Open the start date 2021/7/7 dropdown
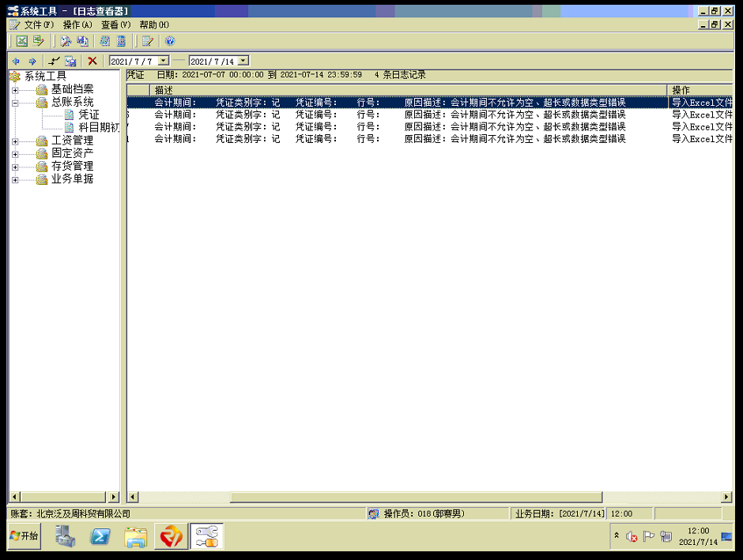 tap(164, 61)
